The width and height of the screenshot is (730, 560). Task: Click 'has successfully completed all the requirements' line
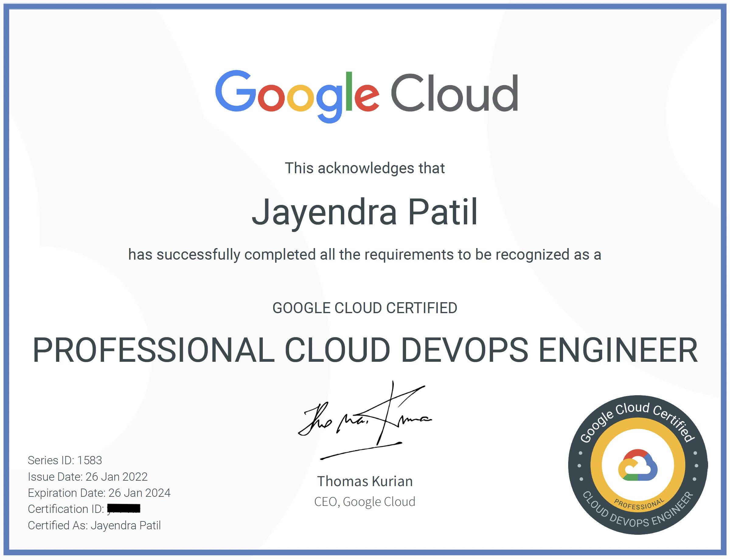point(364,255)
